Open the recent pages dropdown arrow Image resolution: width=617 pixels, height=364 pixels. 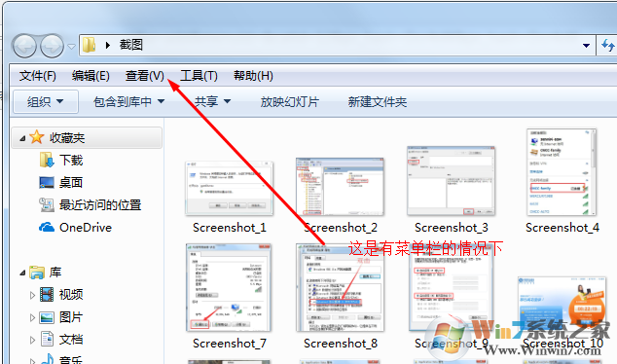pyautogui.click(x=71, y=47)
